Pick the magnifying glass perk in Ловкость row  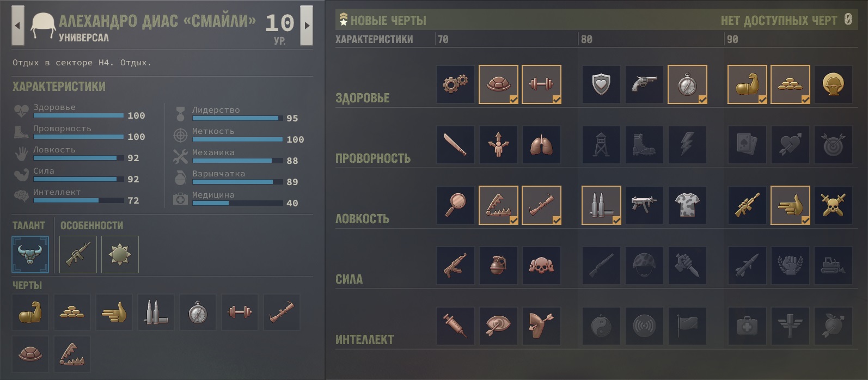pyautogui.click(x=455, y=205)
